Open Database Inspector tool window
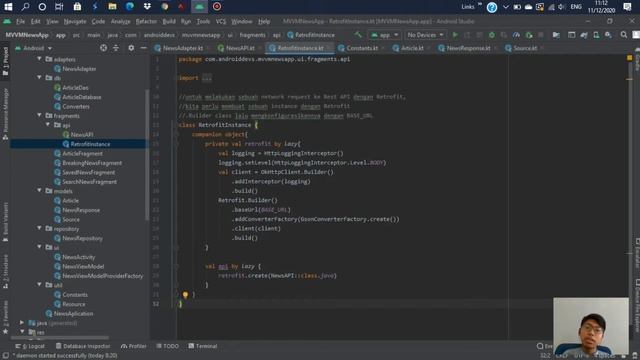 [x=83, y=346]
